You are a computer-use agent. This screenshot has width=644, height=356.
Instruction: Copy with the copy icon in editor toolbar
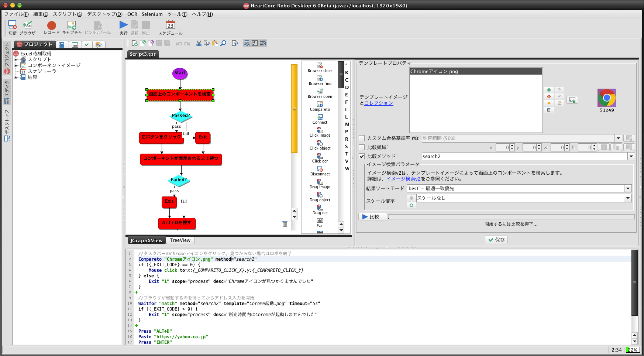pyautogui.click(x=207, y=43)
